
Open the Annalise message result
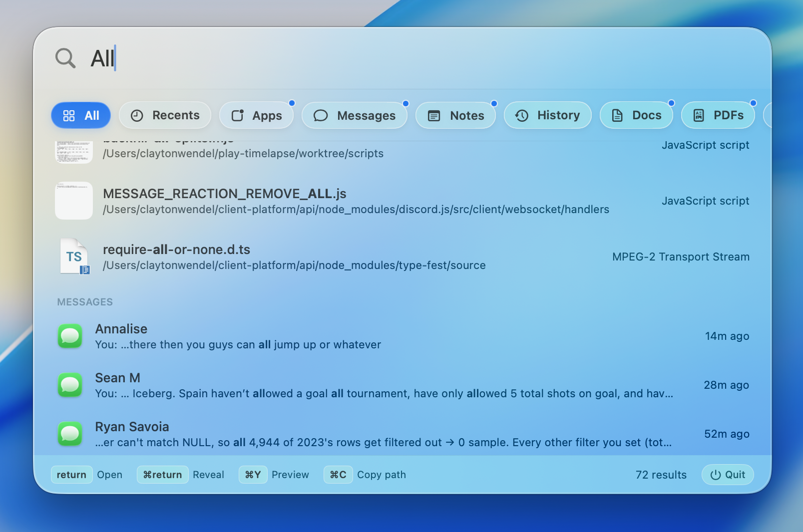(x=402, y=336)
